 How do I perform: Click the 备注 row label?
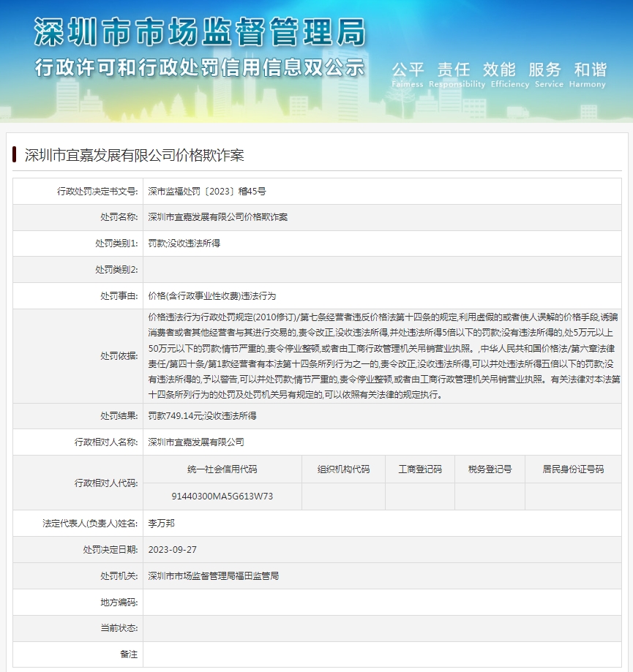point(129,654)
